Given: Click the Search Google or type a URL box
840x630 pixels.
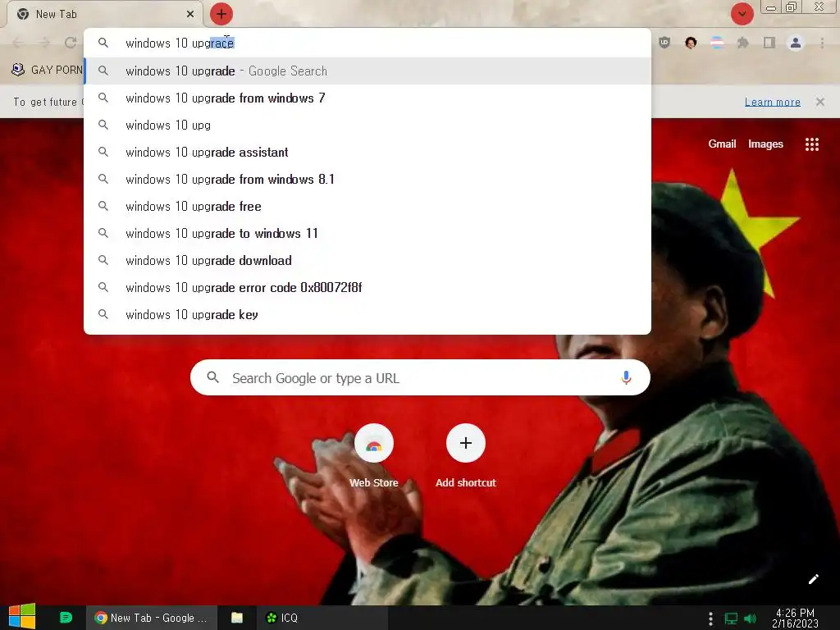Looking at the screenshot, I should click(x=420, y=377).
